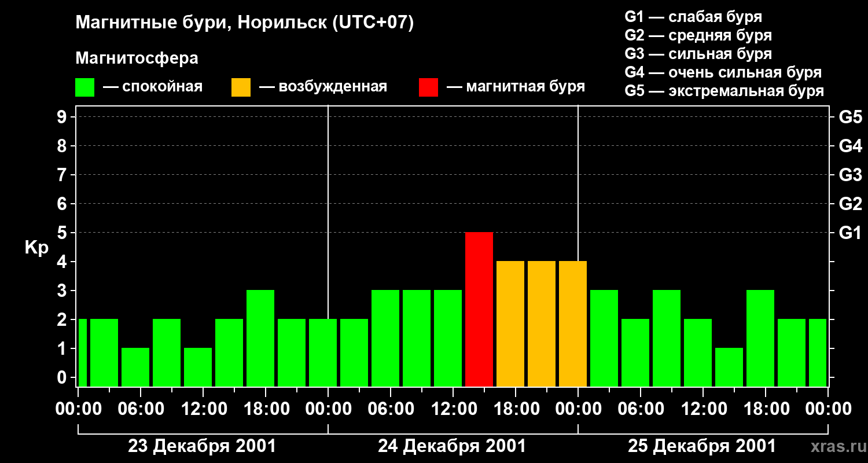Image resolution: width=868 pixels, height=463 pixels.
Task: Click the green Kp 3 bar above 18:00 on 25 December
Action: click(760, 338)
